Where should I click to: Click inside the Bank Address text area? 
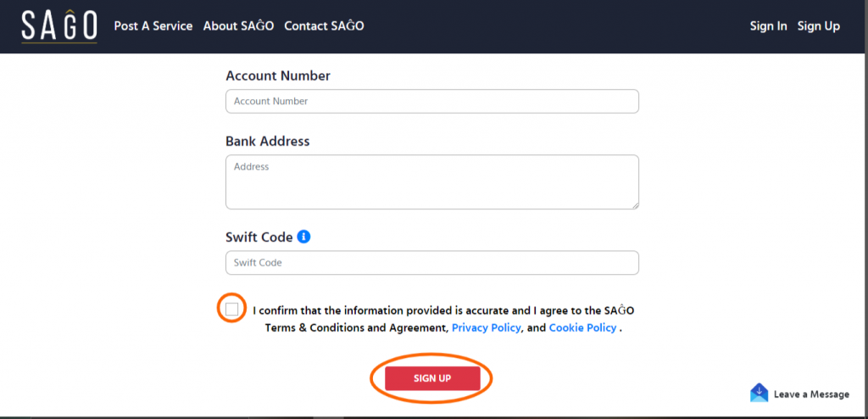431,182
